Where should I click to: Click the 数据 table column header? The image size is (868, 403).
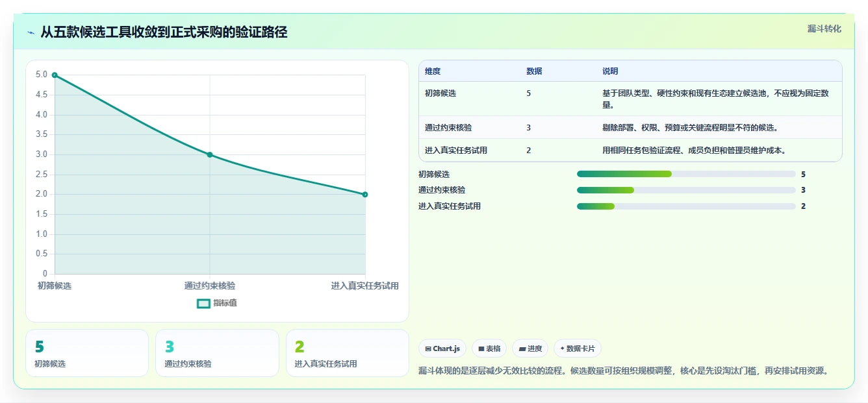(x=534, y=71)
